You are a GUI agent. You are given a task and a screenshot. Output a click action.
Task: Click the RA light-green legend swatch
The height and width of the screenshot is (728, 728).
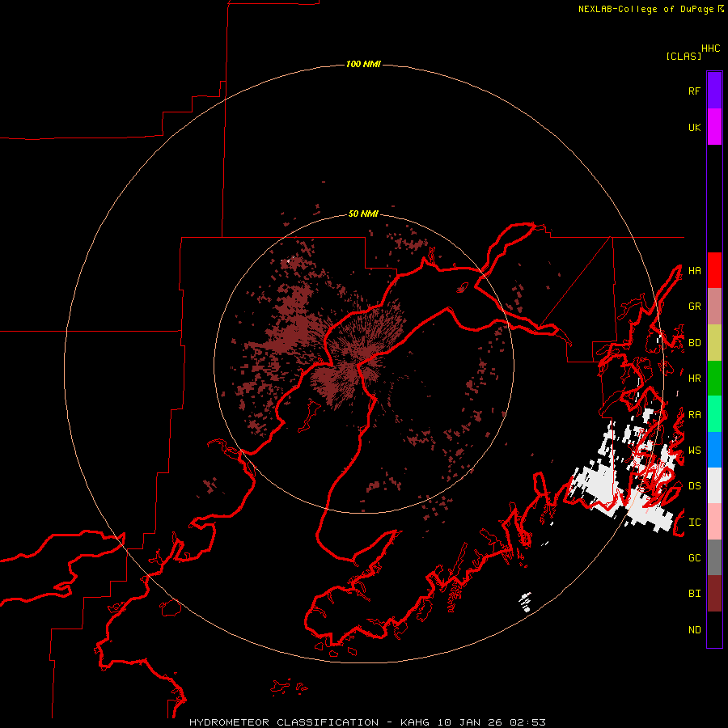[x=714, y=414]
